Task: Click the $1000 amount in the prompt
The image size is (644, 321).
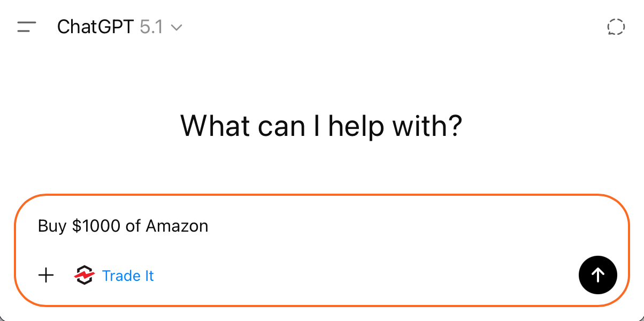Action: 97,226
